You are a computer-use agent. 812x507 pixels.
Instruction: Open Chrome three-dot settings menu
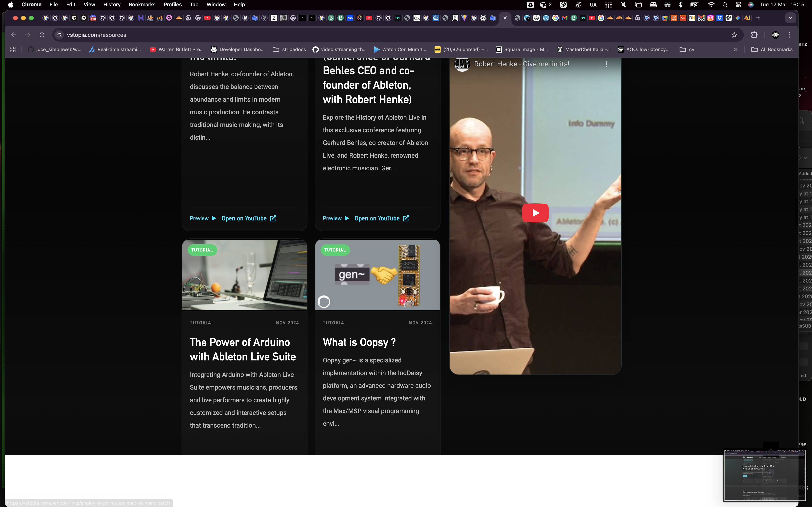[790, 35]
